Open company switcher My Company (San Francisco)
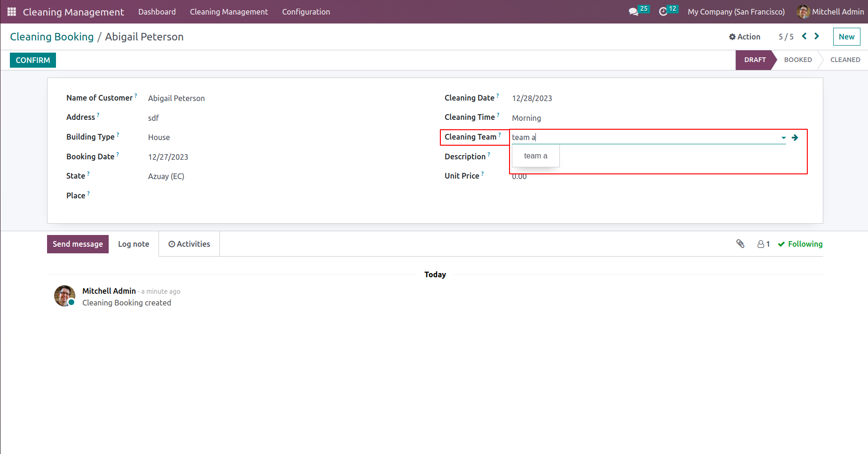This screenshot has height=454, width=868. [x=736, y=12]
